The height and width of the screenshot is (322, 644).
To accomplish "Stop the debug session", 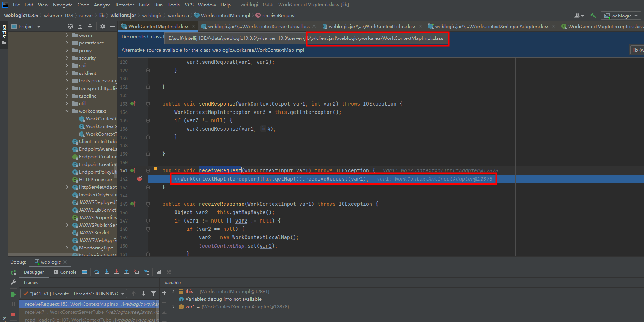I will tap(13, 314).
